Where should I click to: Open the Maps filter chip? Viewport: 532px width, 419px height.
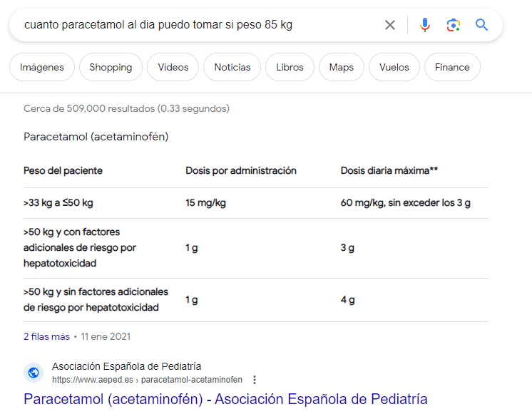[x=342, y=67]
